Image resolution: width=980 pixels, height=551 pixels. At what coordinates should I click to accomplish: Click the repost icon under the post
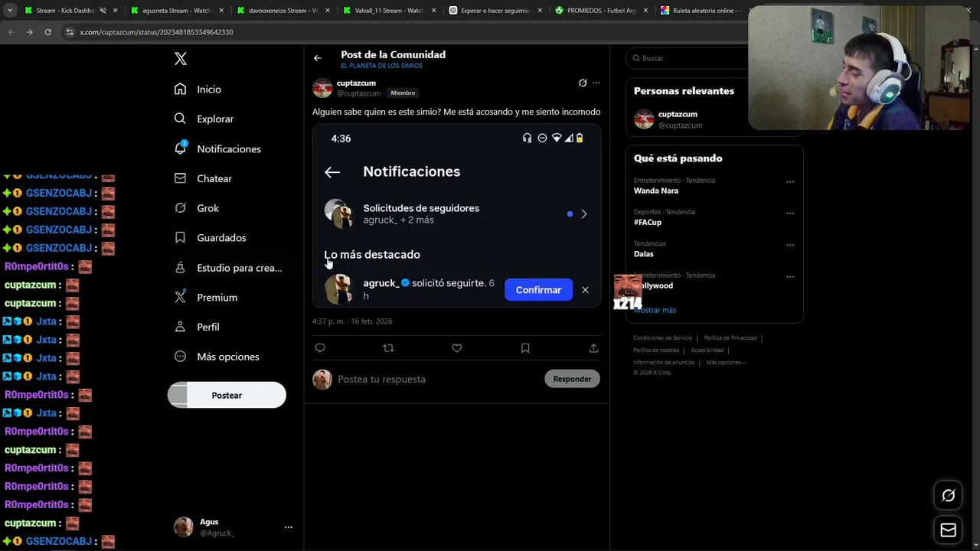(x=388, y=348)
